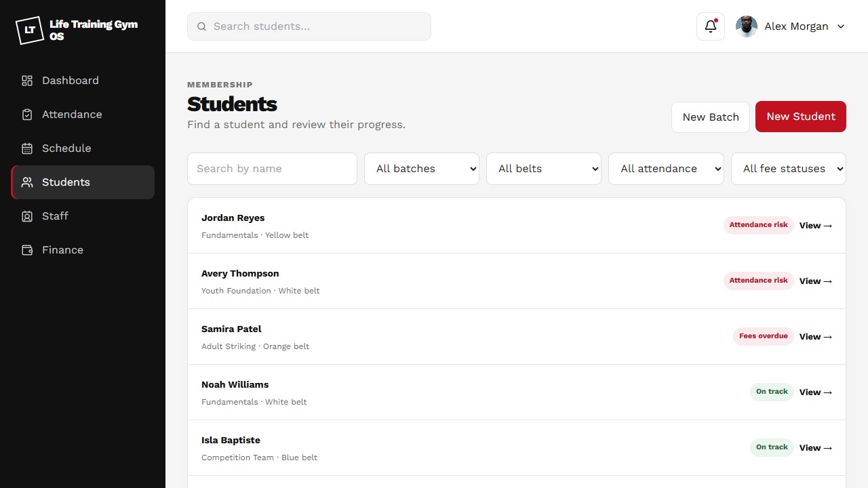Select Students in the sidebar
The image size is (868, 488).
[83, 182]
